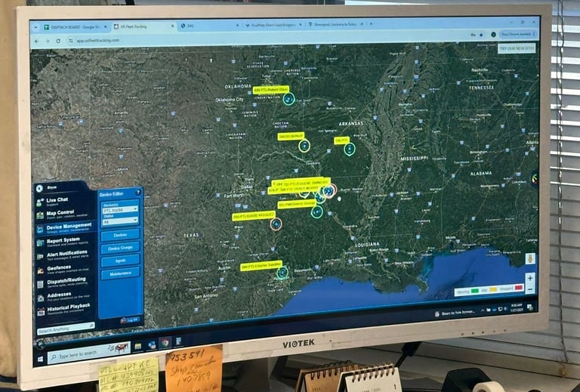Click the green Moving legend swatch
The height and width of the screenshot is (392, 580).
pyautogui.click(x=474, y=291)
